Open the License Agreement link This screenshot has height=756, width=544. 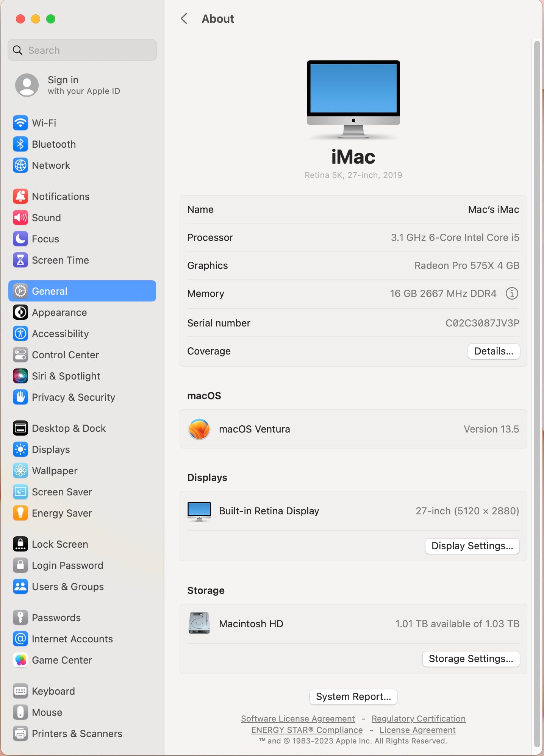pyautogui.click(x=417, y=730)
